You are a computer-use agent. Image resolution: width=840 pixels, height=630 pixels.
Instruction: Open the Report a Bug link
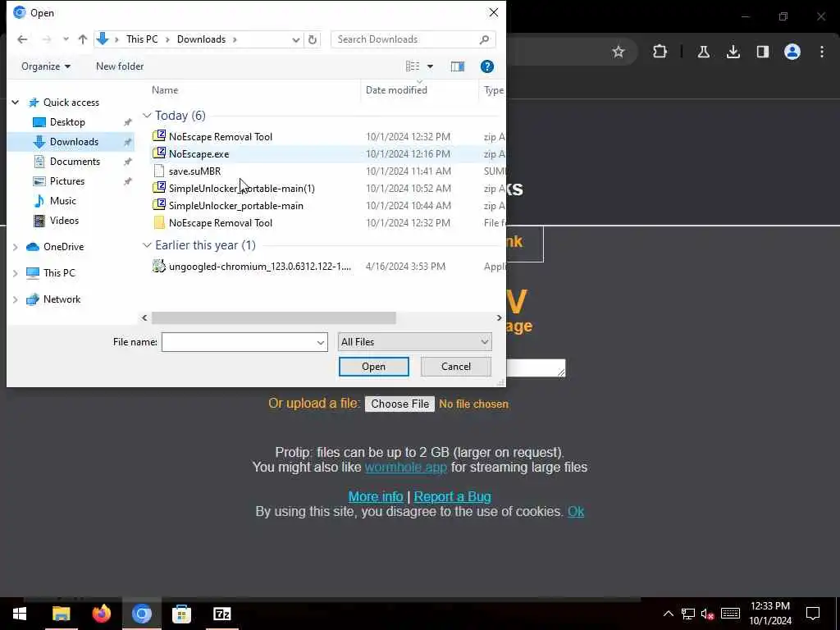tap(452, 496)
